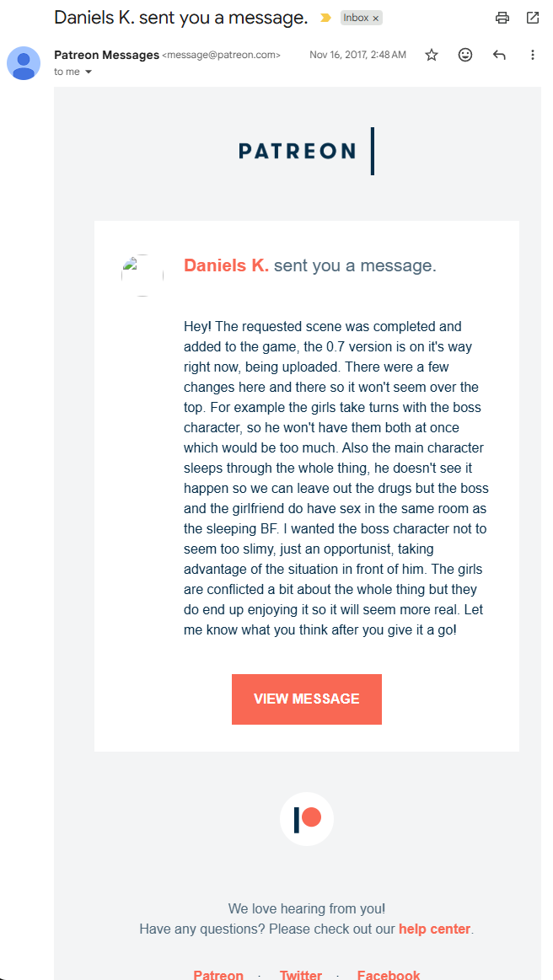Click the Inbox label chip
The image size is (553, 980).
click(x=355, y=18)
